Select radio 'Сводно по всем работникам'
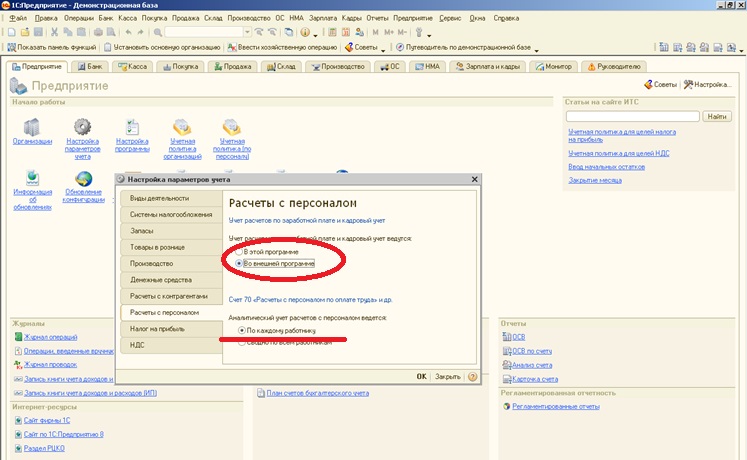Image resolution: width=747 pixels, height=460 pixels. coord(242,342)
